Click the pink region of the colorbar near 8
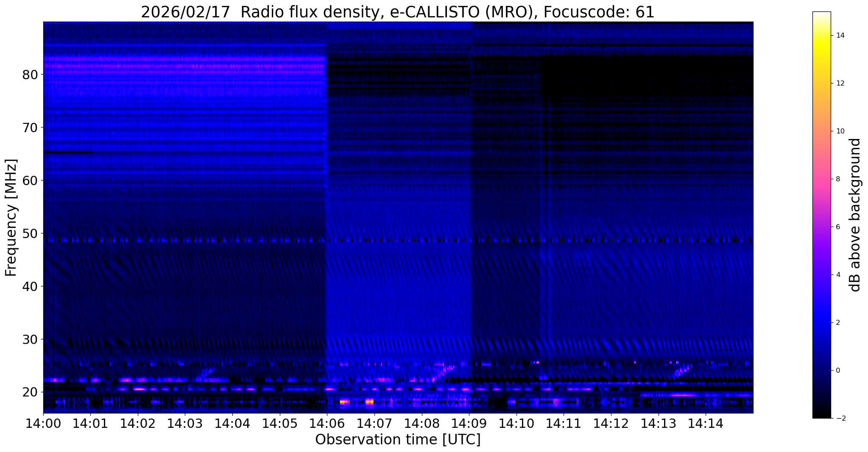 [821, 179]
